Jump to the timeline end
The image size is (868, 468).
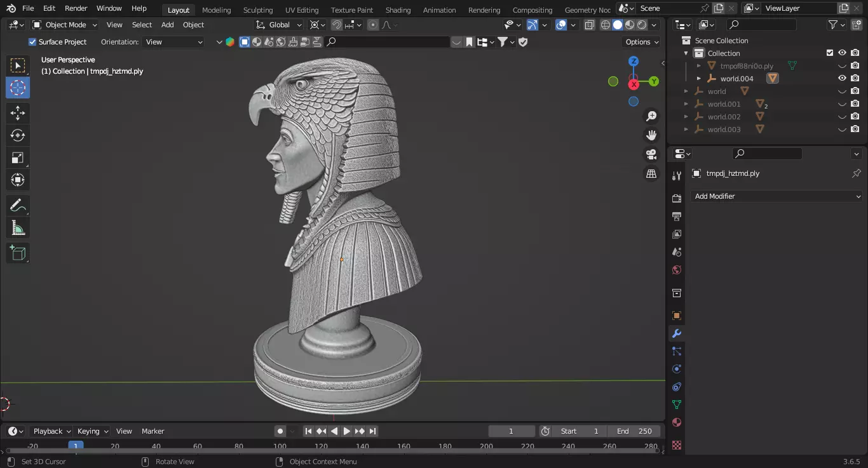tap(373, 431)
